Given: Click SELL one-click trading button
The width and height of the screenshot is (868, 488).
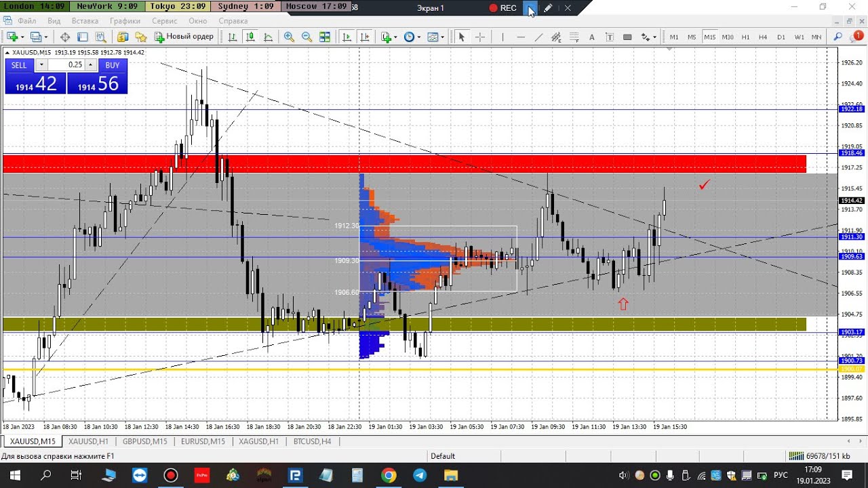Looking at the screenshot, I should click(19, 65).
